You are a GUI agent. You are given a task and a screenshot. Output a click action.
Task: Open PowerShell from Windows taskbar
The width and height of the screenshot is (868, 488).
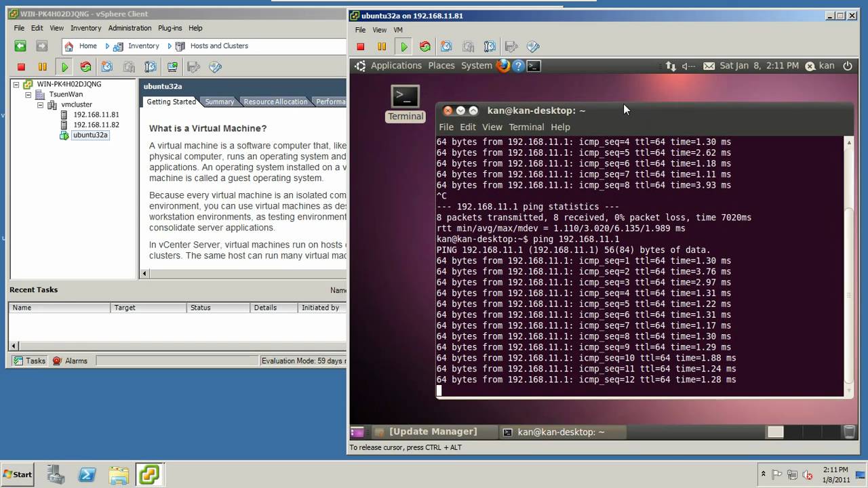tap(87, 474)
